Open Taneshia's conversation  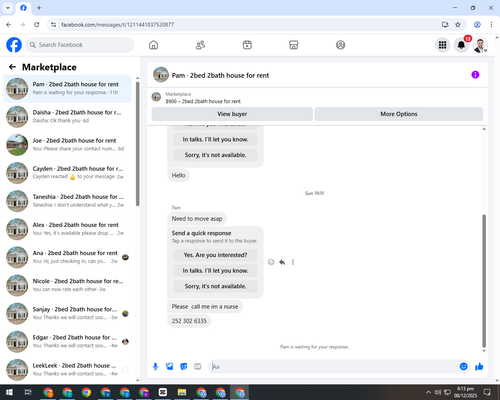click(x=67, y=201)
